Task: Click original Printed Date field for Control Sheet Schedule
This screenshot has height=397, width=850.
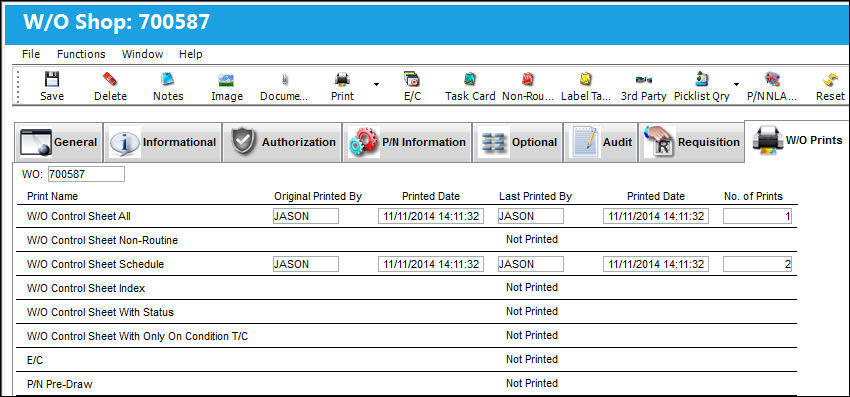Action: [431, 264]
